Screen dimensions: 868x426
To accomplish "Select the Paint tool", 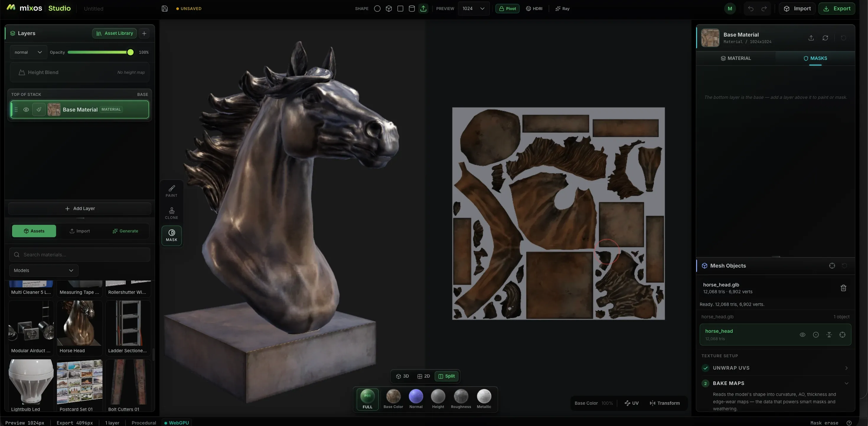I will 172,191.
